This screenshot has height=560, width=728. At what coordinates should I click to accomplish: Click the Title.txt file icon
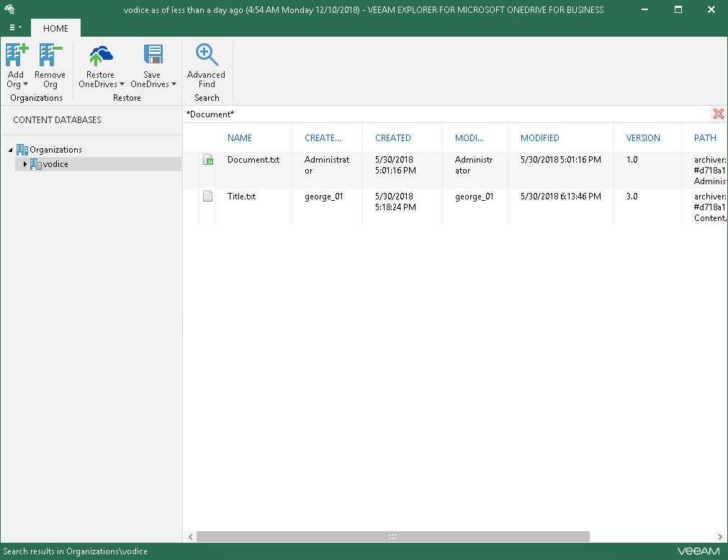(x=207, y=196)
